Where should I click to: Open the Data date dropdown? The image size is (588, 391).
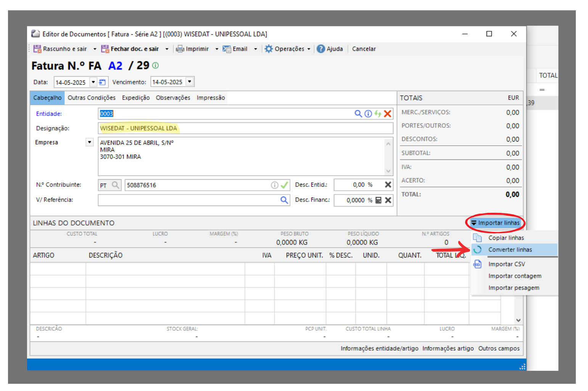[x=93, y=82]
